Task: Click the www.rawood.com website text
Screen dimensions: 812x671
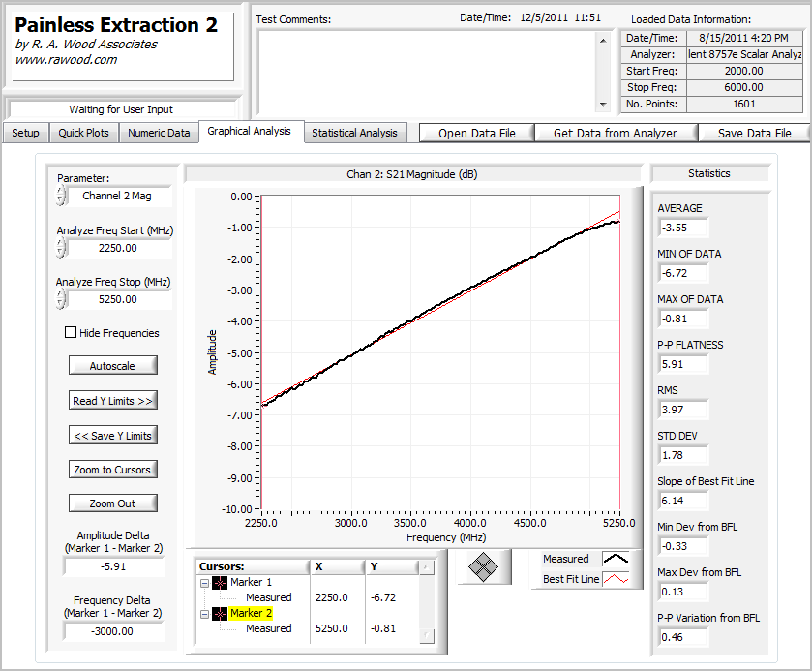Action: pyautogui.click(x=66, y=60)
